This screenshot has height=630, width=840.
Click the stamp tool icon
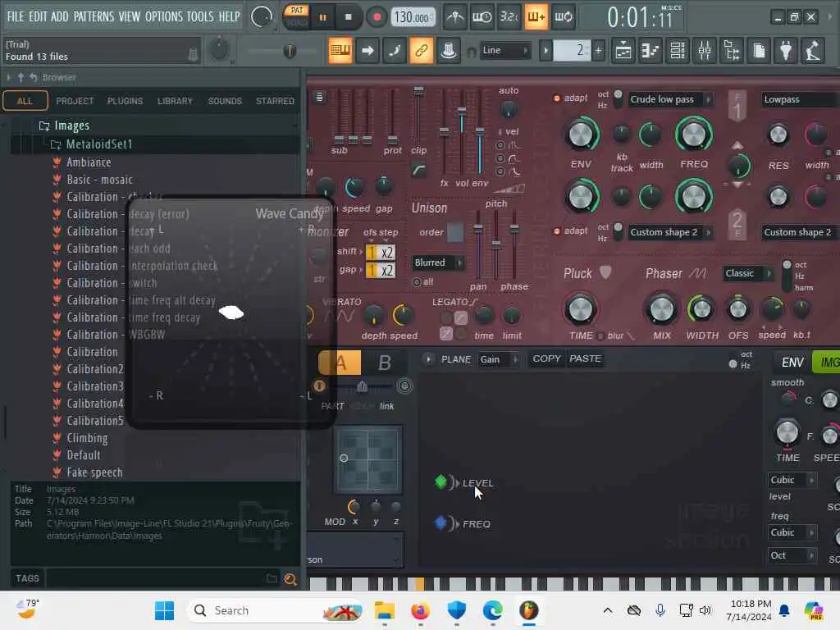click(449, 51)
